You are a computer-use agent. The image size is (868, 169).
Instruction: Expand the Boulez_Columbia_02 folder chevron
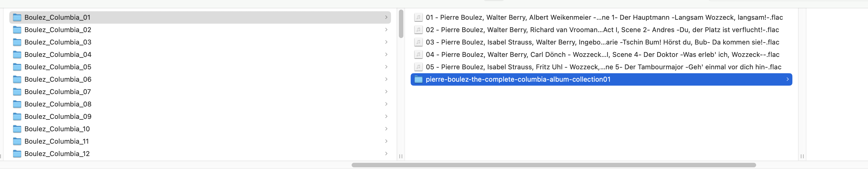click(x=386, y=30)
